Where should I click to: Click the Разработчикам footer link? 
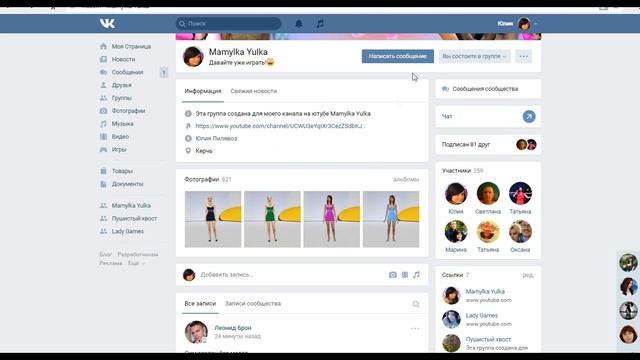tap(138, 254)
